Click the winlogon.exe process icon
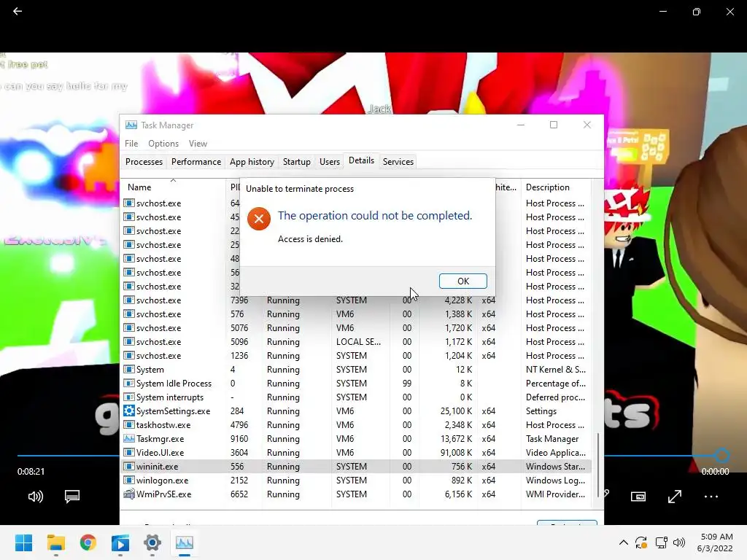The height and width of the screenshot is (560, 747). click(x=128, y=480)
